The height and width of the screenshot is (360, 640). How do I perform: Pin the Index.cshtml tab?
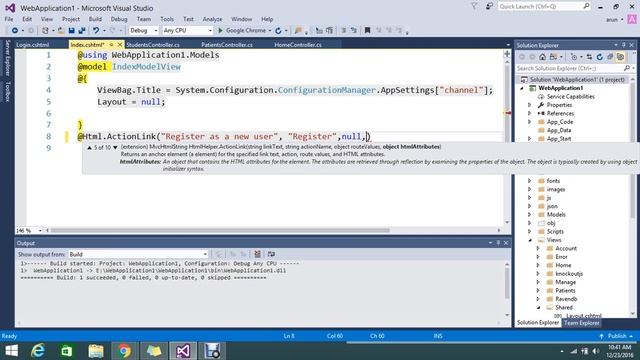click(x=111, y=45)
